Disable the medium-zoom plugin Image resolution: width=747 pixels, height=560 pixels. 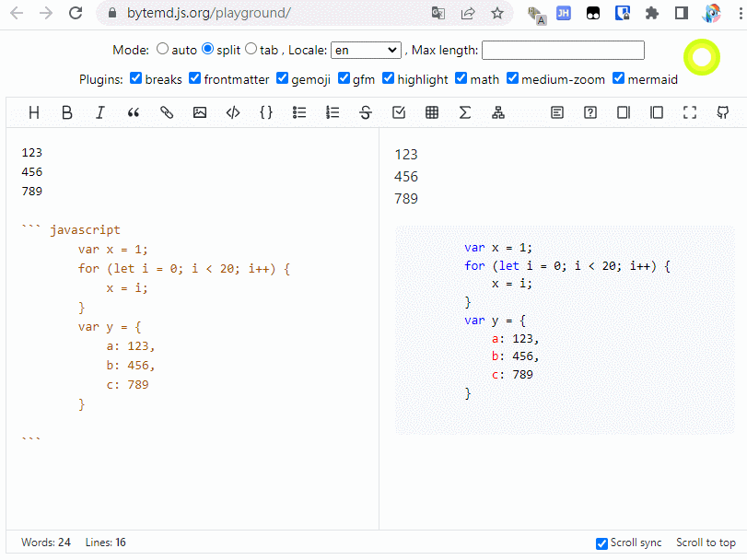pos(512,77)
